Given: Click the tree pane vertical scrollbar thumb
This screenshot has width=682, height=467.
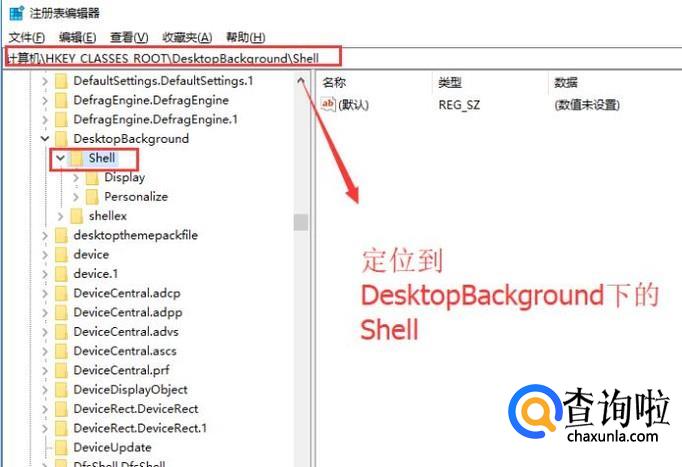Looking at the screenshot, I should pos(301,222).
